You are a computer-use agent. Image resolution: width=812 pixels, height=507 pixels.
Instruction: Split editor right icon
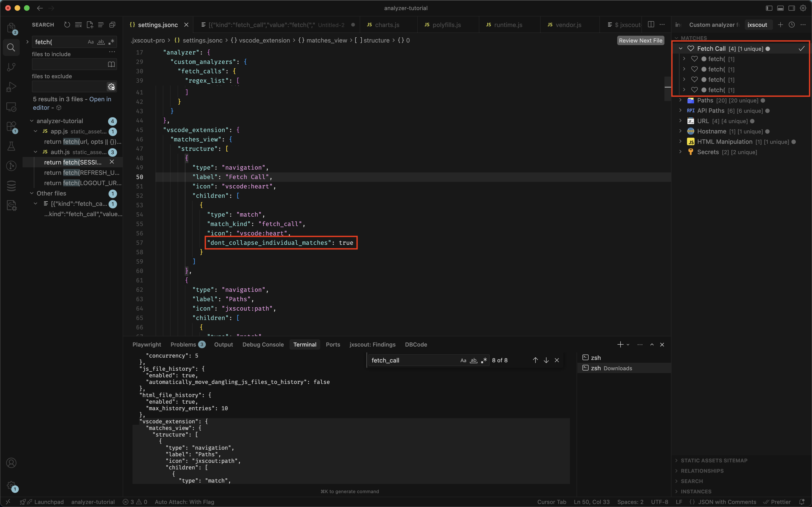point(651,24)
